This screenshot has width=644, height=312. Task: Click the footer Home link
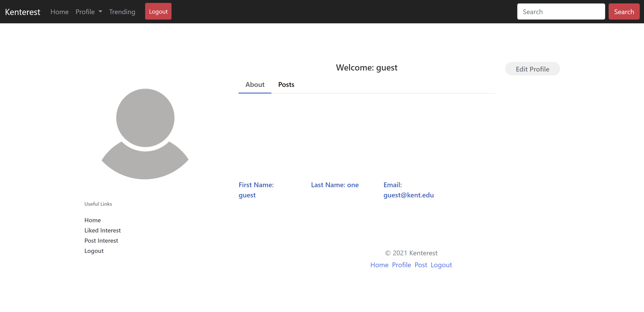(379, 265)
